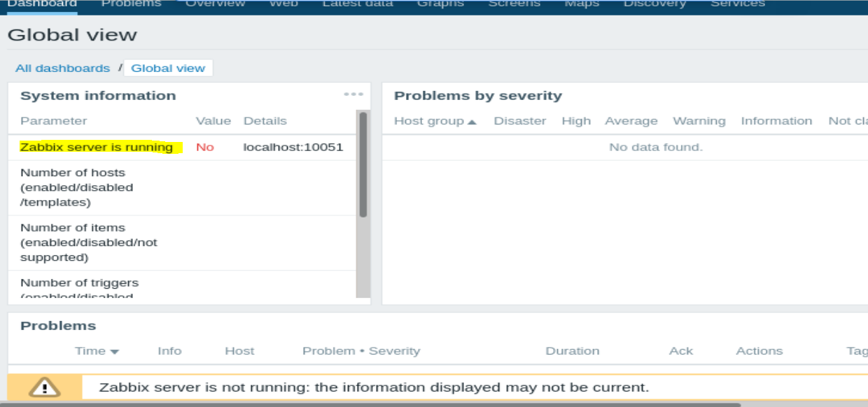
Task: Select the 'Number of hosts' parameter row
Action: [182, 187]
